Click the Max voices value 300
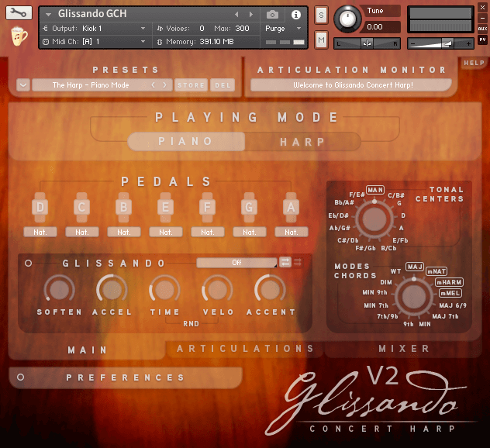This screenshot has height=448, width=490. coord(242,29)
